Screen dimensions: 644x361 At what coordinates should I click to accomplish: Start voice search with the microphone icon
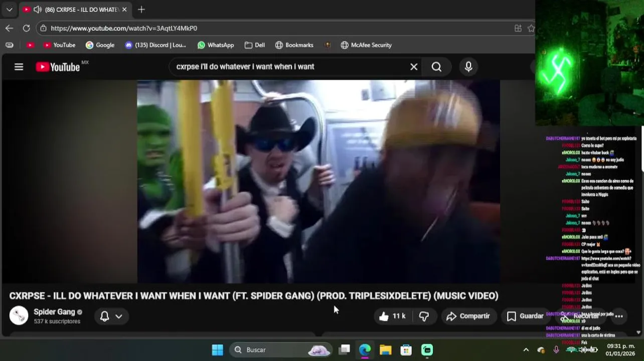[x=468, y=67]
